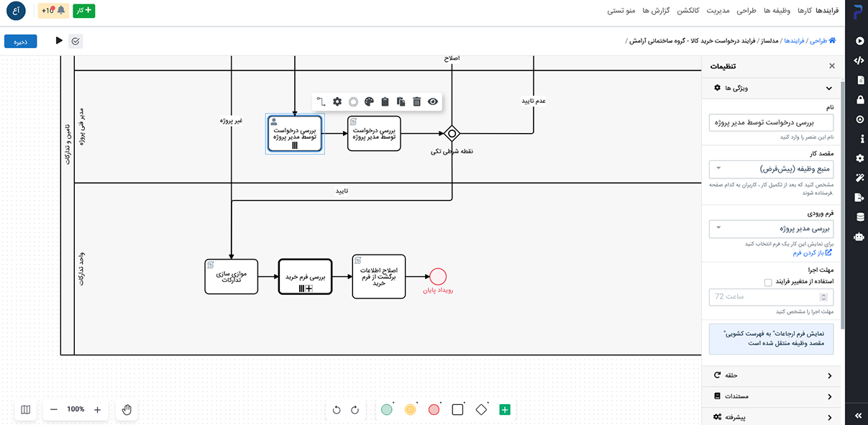Click the connector line tool icon
868x425 pixels.
(321, 102)
